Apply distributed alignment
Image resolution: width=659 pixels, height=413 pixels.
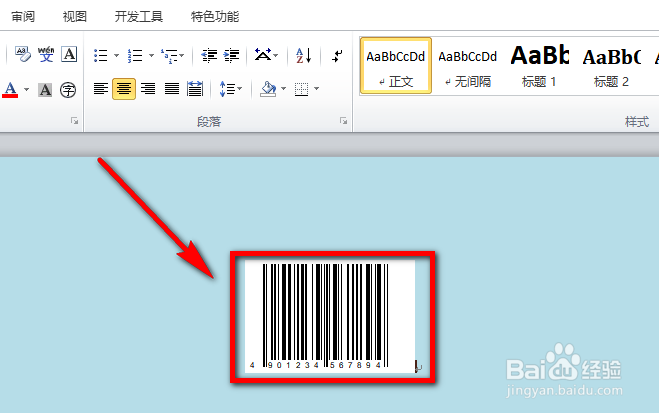point(195,89)
